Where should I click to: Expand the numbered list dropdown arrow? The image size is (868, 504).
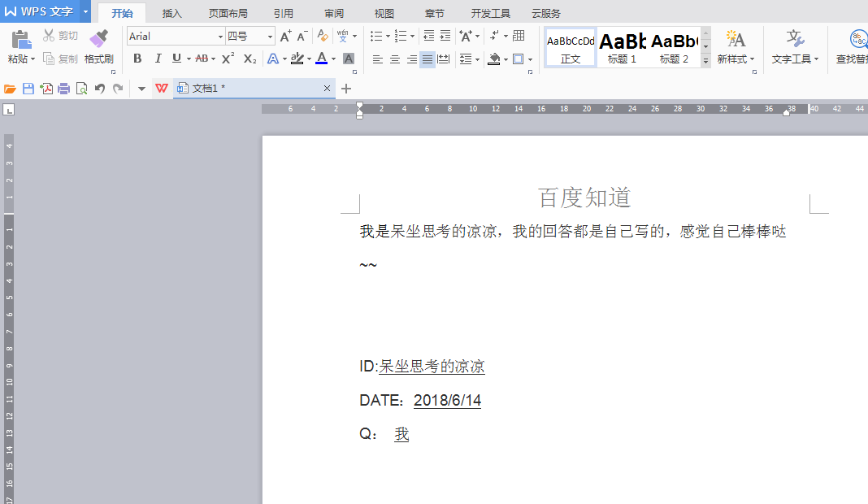(x=412, y=37)
